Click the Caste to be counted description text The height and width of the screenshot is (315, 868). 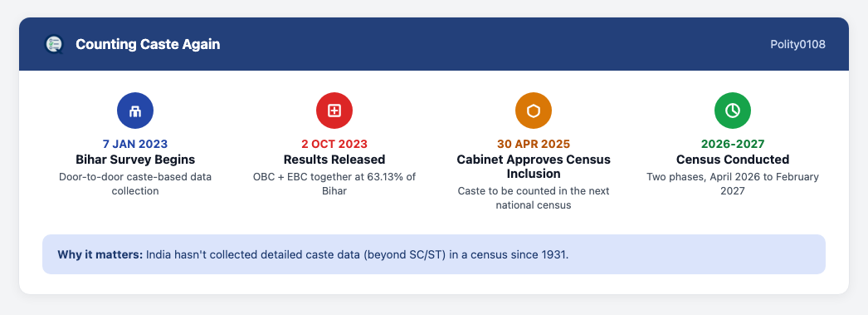point(534,198)
